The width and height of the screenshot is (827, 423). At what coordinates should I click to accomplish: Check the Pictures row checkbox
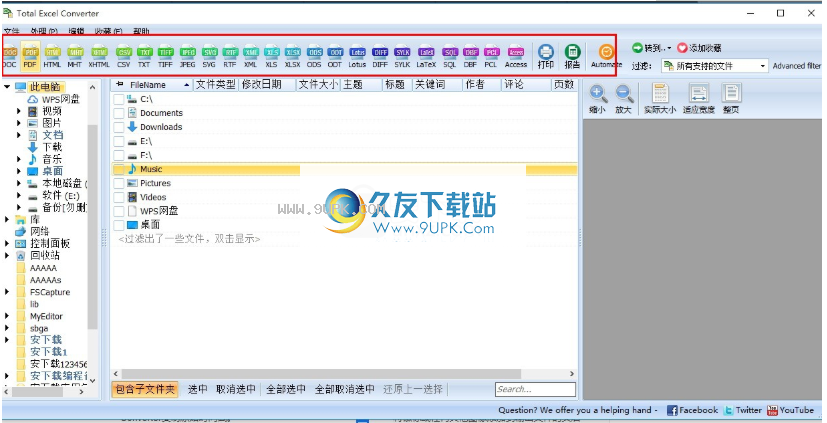tap(119, 183)
